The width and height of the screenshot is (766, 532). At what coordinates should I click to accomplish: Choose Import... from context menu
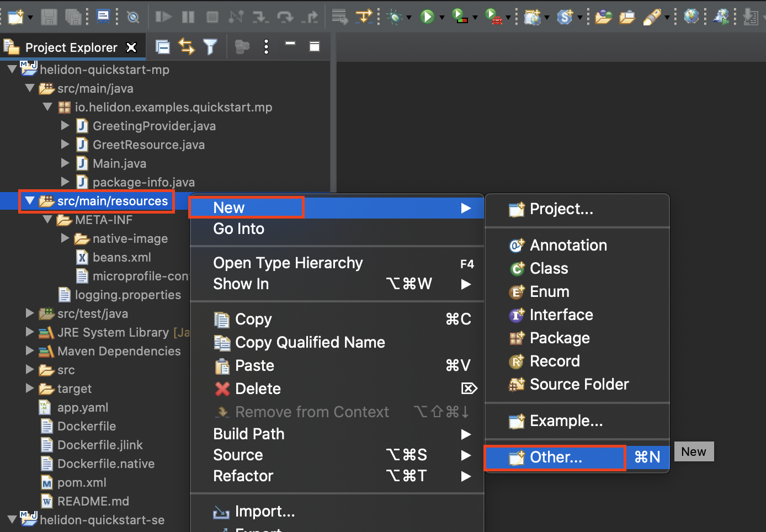(x=337, y=512)
